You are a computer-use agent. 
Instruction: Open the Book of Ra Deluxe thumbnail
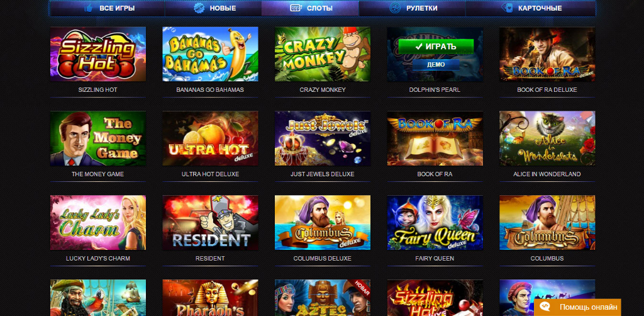tap(547, 54)
